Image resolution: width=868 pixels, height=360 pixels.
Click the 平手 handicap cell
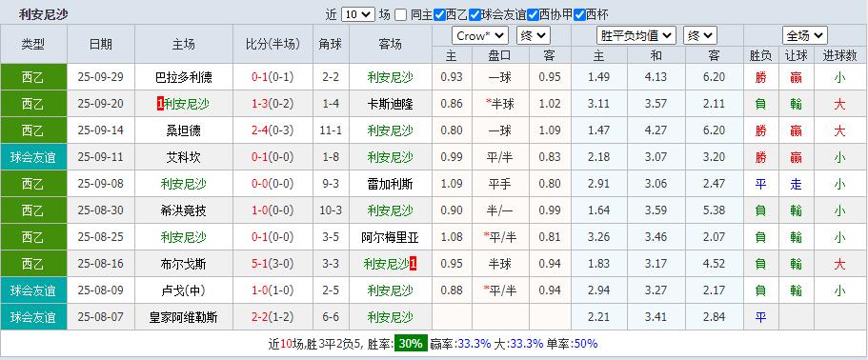[500, 184]
